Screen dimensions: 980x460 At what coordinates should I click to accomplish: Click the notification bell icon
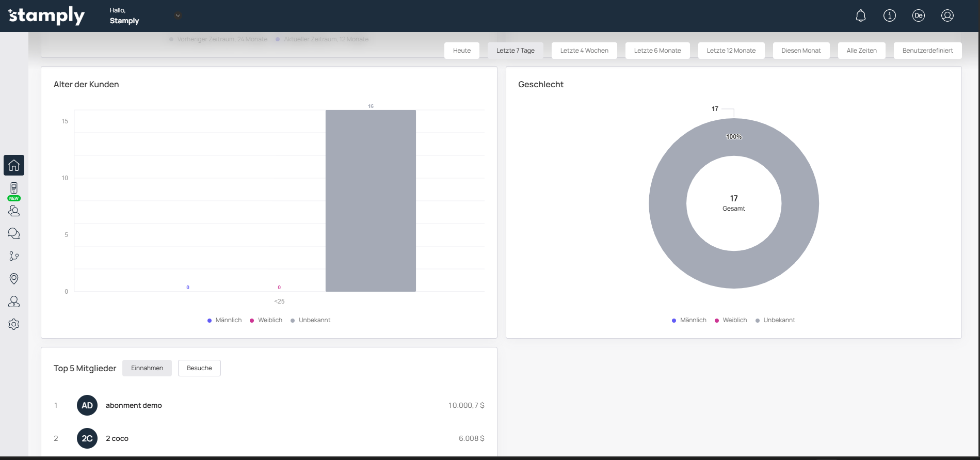click(x=861, y=16)
